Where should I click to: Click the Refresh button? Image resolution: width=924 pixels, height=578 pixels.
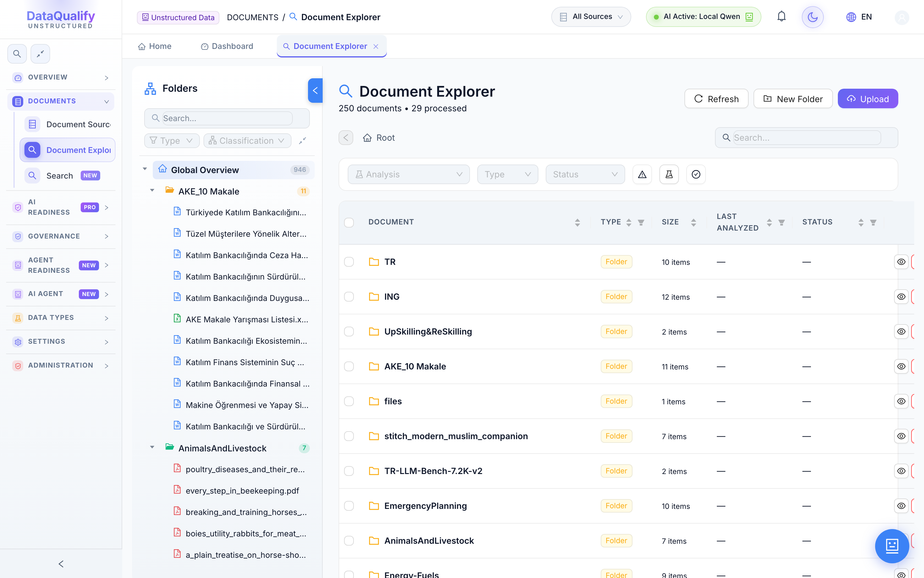716,99
